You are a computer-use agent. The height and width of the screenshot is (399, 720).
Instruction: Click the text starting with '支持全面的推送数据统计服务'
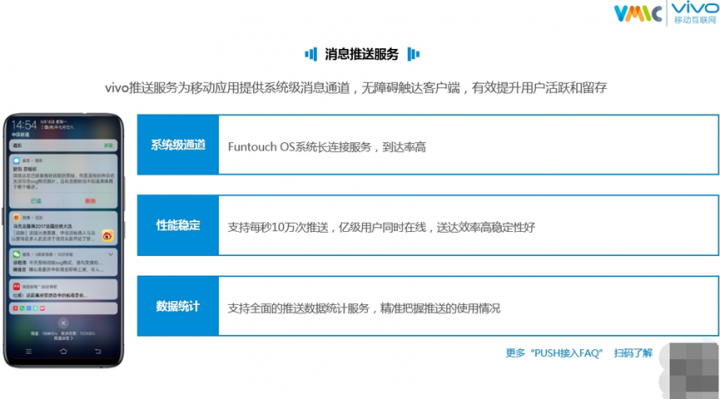364,308
